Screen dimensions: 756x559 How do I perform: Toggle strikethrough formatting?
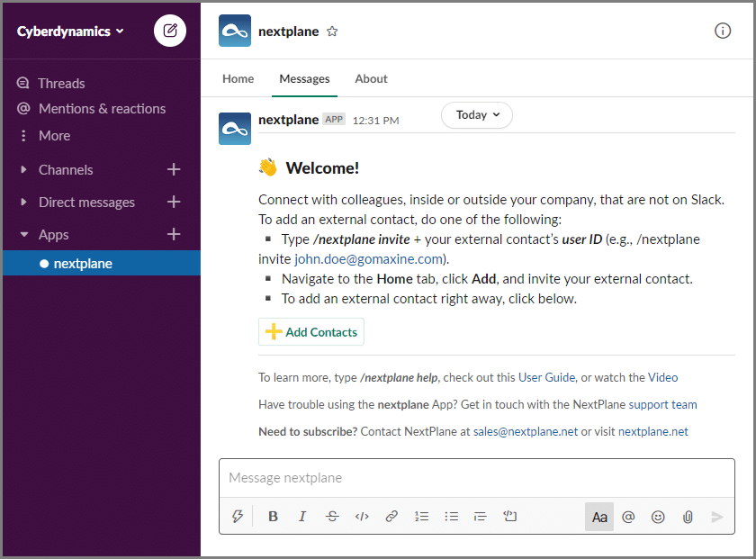[x=332, y=517]
